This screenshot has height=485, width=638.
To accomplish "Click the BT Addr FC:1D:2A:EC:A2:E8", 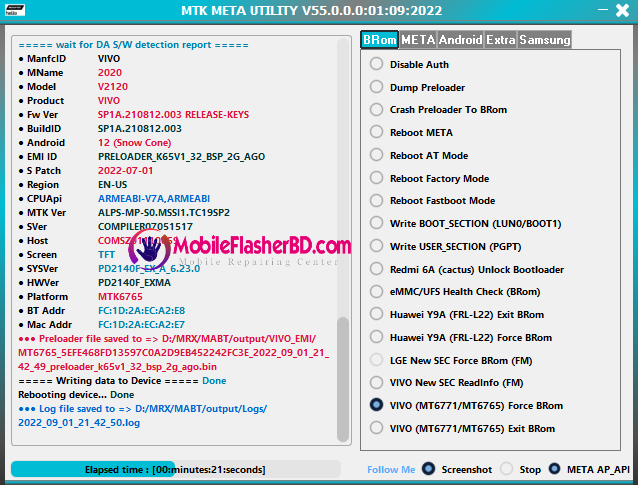I will click(141, 310).
